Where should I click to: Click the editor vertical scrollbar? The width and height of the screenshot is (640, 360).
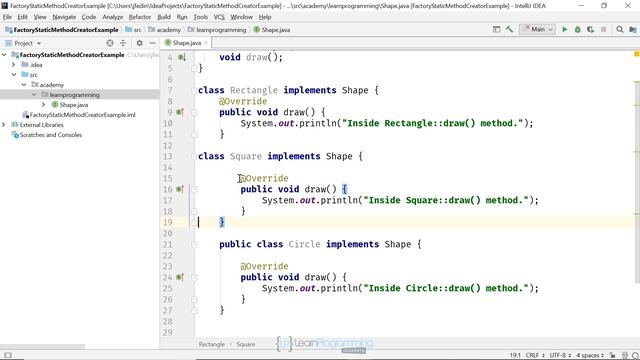[637, 181]
